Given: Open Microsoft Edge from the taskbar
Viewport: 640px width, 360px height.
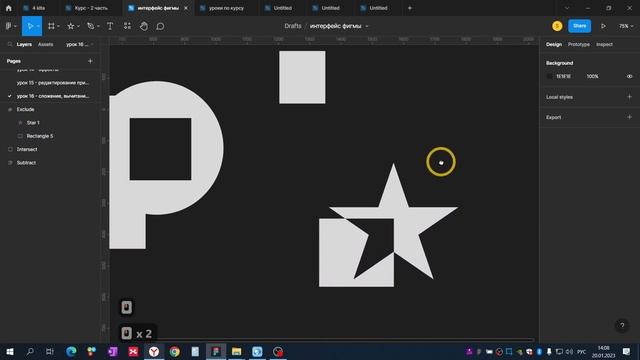Looking at the screenshot, I should pos(71,351).
